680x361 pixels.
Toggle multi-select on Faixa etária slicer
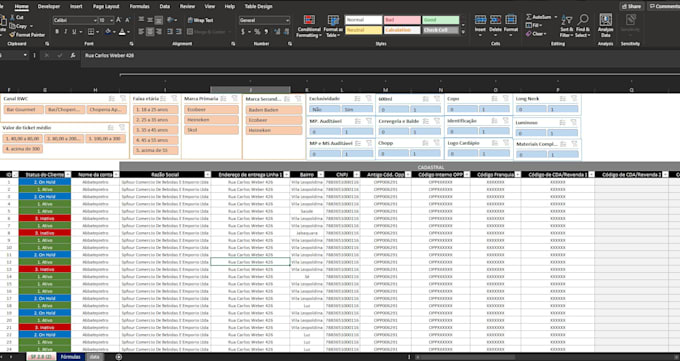pyautogui.click(x=163, y=99)
